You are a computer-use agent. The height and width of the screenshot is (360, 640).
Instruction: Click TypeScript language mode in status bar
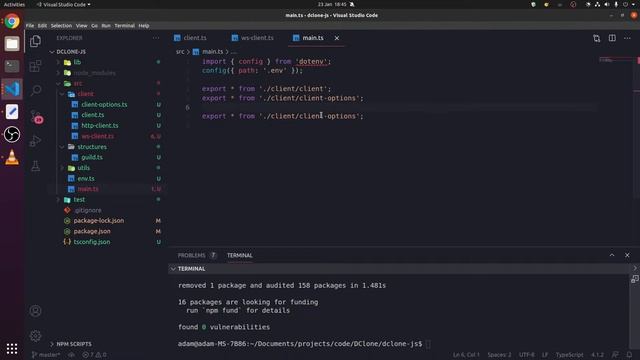coord(569,355)
